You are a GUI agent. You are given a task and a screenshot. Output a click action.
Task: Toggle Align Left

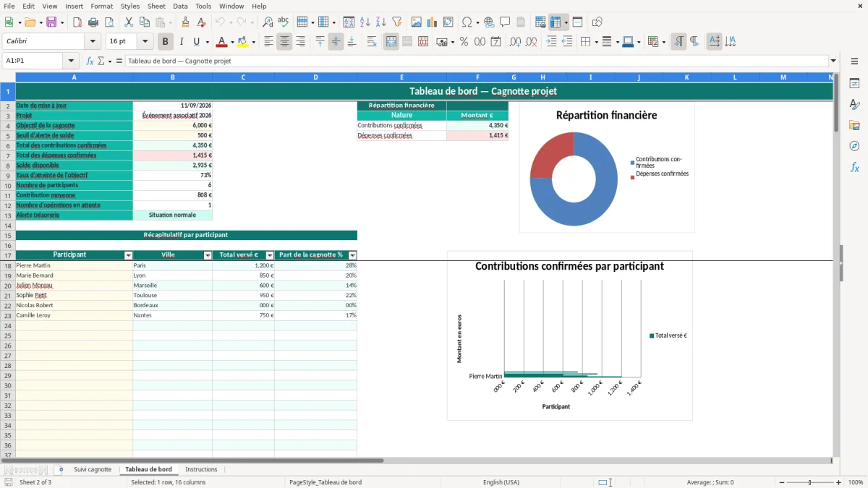[x=268, y=42]
